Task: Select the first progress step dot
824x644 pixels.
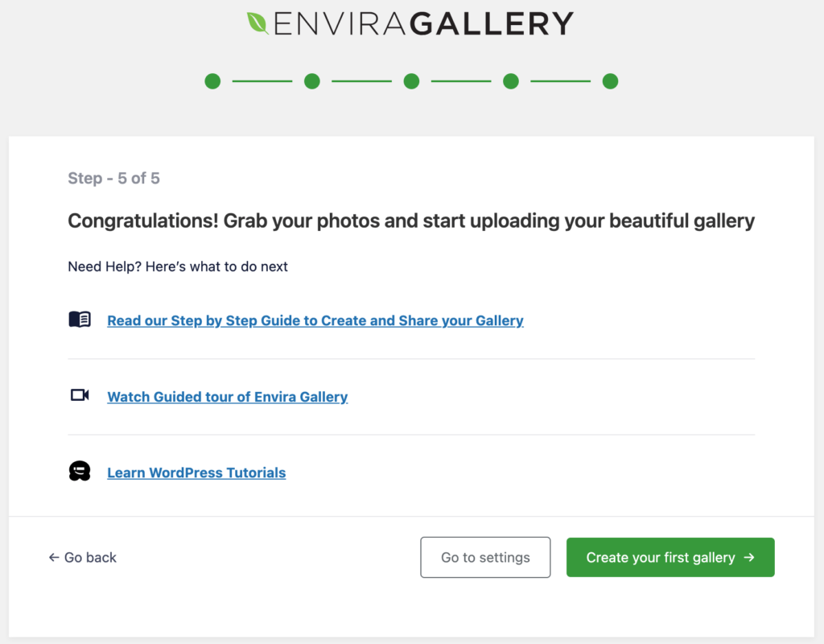Action: pyautogui.click(x=212, y=81)
